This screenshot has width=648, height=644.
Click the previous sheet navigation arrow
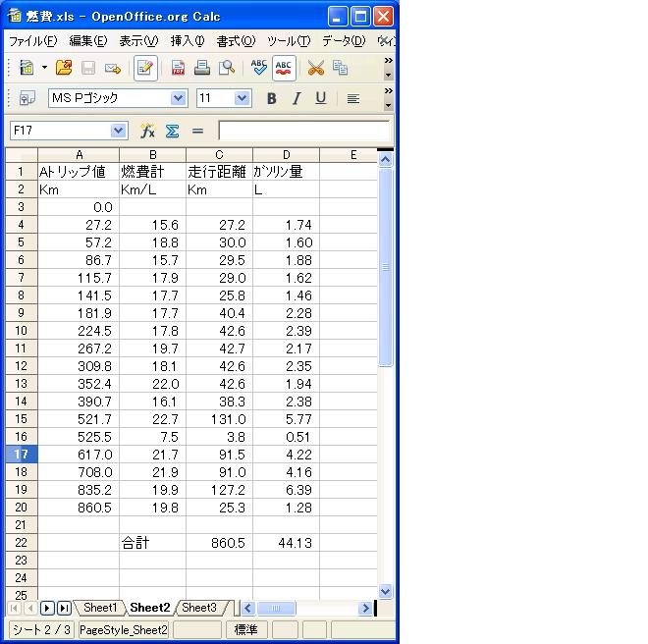(x=30, y=608)
